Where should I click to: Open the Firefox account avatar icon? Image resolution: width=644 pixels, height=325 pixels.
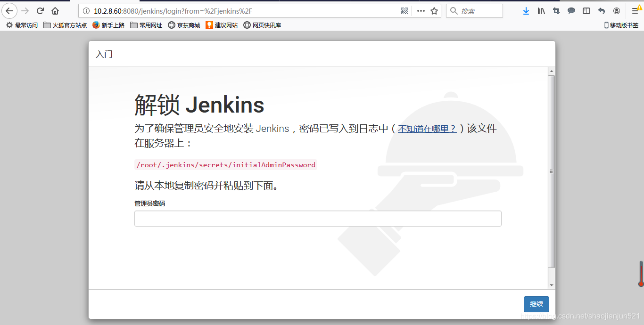[x=617, y=11]
